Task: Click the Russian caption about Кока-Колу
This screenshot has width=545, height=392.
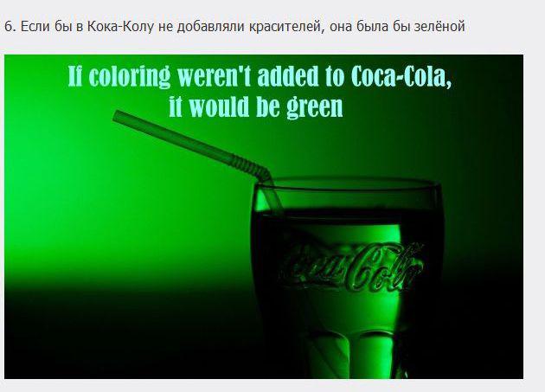Action: tap(234, 27)
